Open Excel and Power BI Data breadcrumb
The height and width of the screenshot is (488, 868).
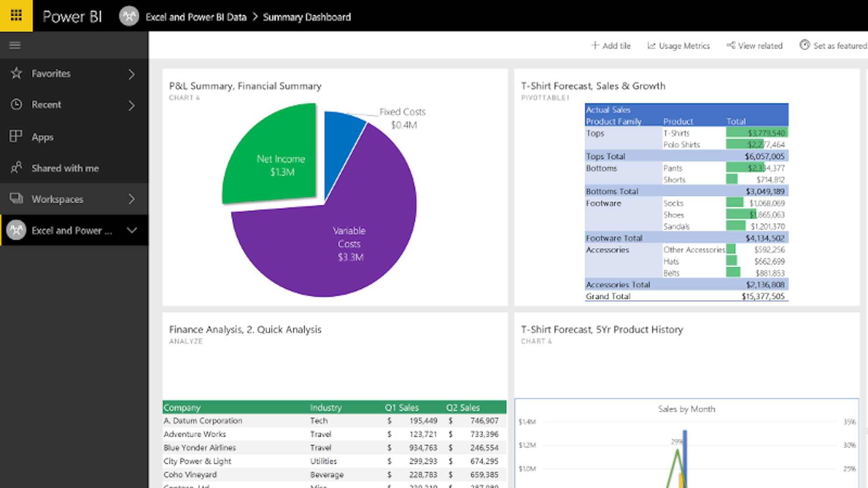[196, 17]
